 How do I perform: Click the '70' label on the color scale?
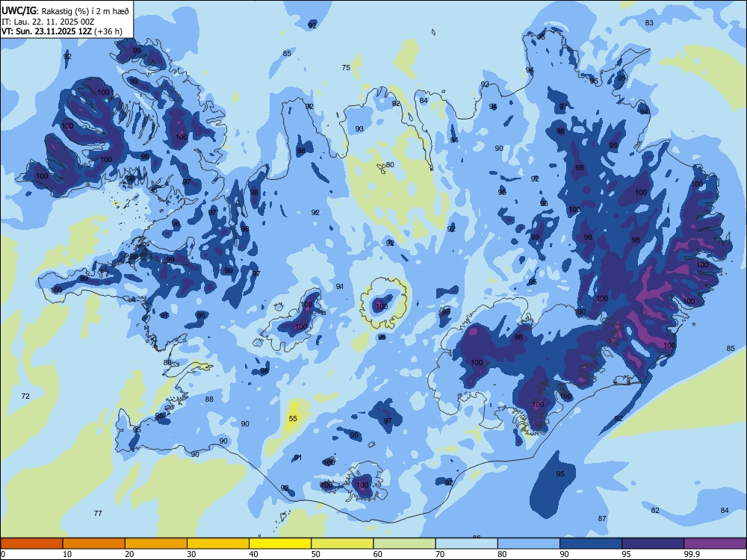coord(440,554)
